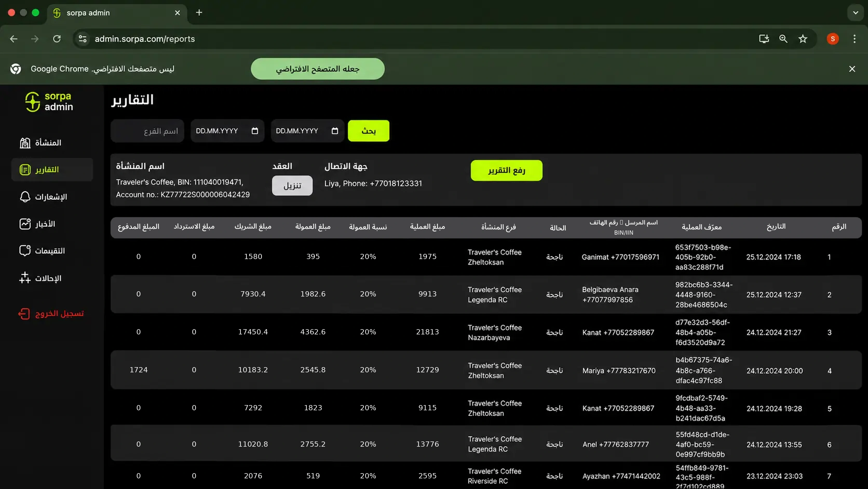This screenshot has height=489, width=868.
Task: Click the first DD.MM.YYYY date input
Action: click(x=227, y=131)
